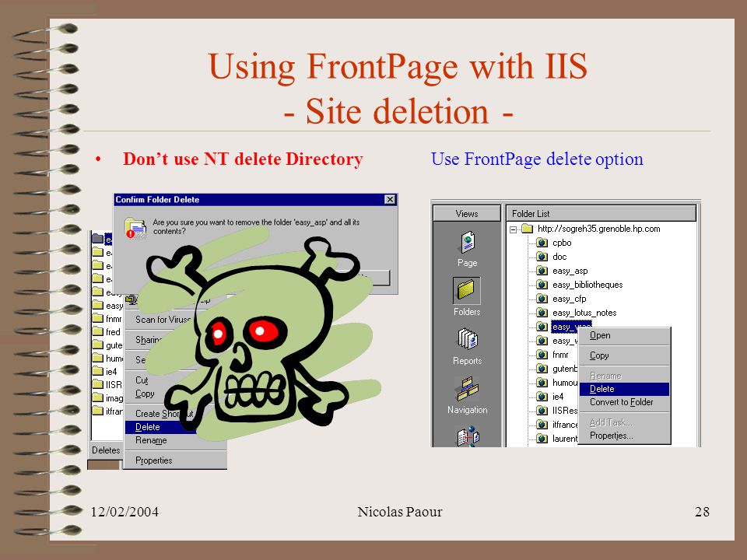Click the doc web folder icon
747x560 pixels.
click(542, 257)
